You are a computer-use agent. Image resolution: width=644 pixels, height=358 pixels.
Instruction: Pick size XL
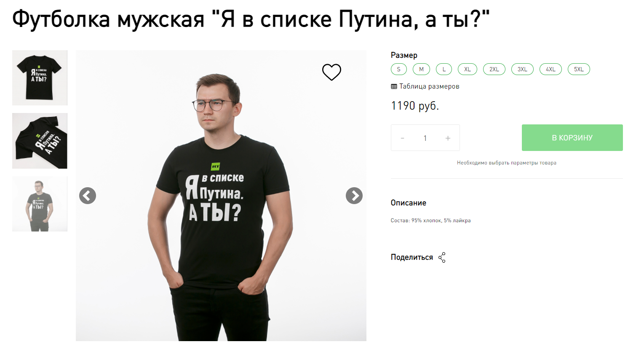coord(468,69)
